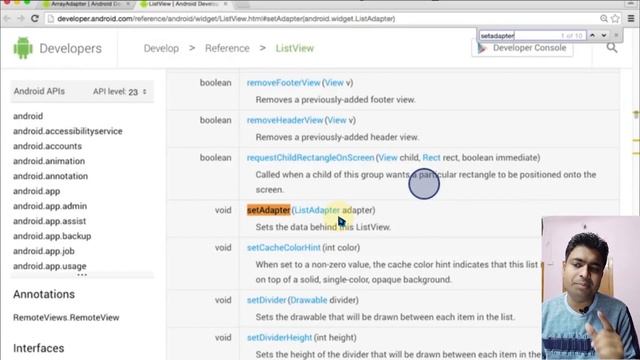Image resolution: width=640 pixels, height=360 pixels.
Task: Switch to the ListView browser tab
Action: tap(183, 4)
